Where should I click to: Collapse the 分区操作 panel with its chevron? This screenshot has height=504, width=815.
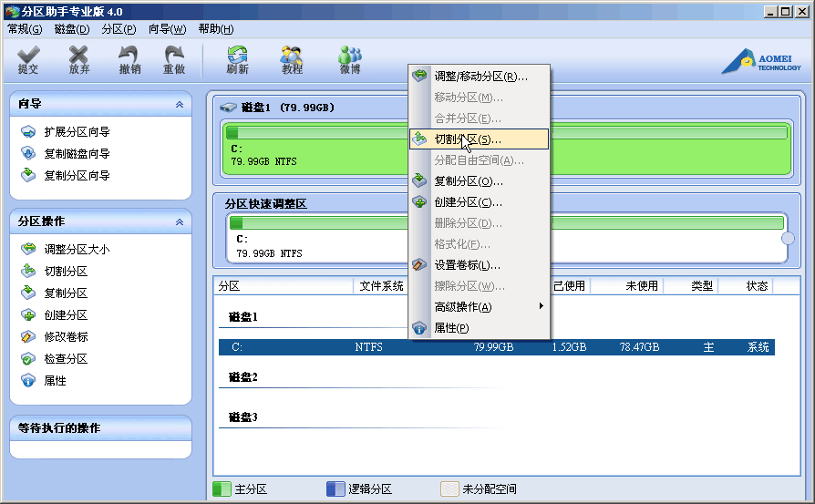click(x=180, y=221)
